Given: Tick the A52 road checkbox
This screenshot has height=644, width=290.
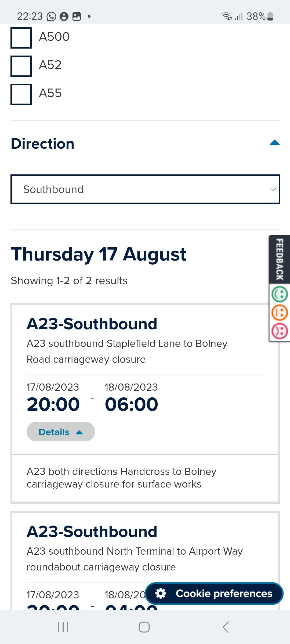Looking at the screenshot, I should (x=21, y=66).
